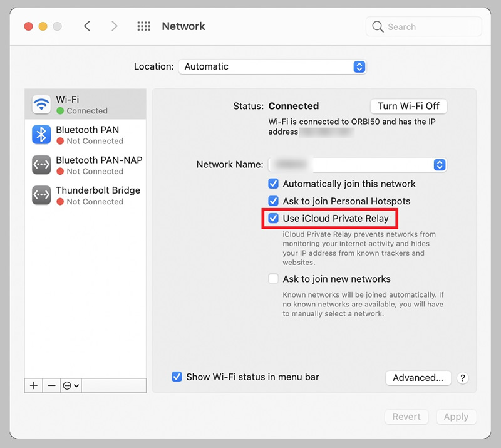Enable Ask to join new networks
The width and height of the screenshot is (501, 448).
pos(273,279)
